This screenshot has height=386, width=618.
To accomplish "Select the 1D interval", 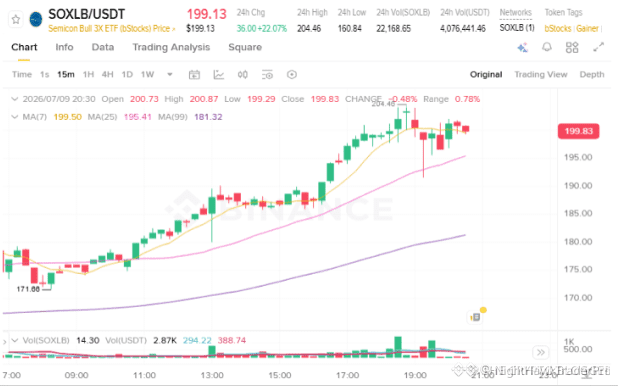I will [x=127, y=75].
